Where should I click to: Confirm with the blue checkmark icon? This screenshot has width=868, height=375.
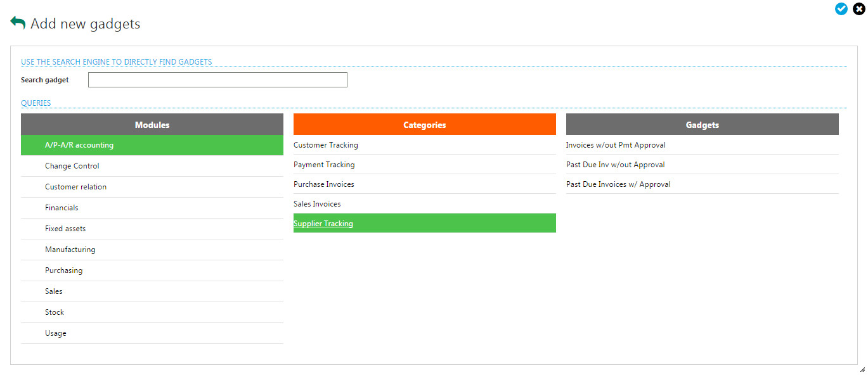[841, 9]
